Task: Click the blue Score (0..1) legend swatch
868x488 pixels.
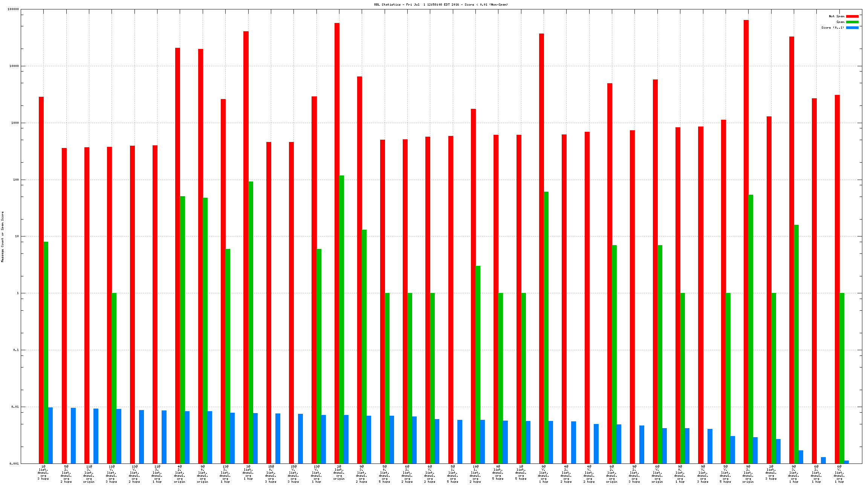Action: pyautogui.click(x=852, y=27)
